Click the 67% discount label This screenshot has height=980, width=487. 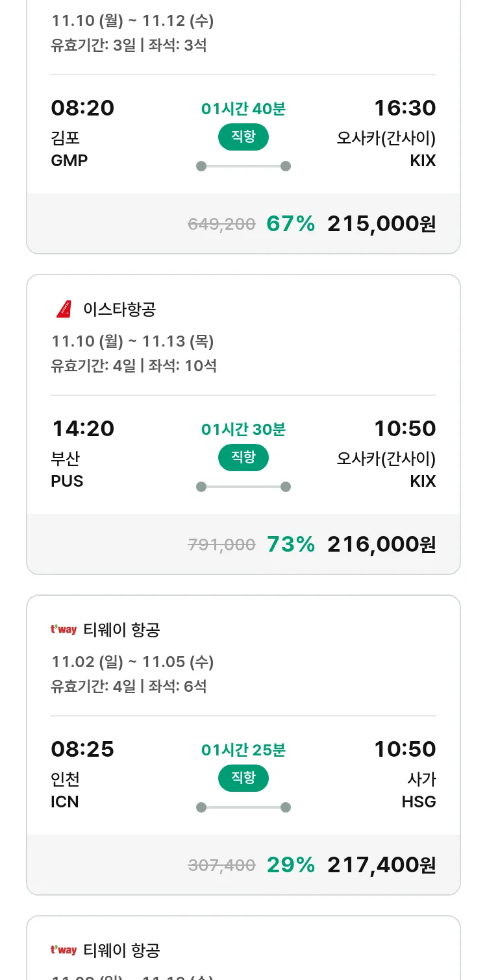point(290,224)
